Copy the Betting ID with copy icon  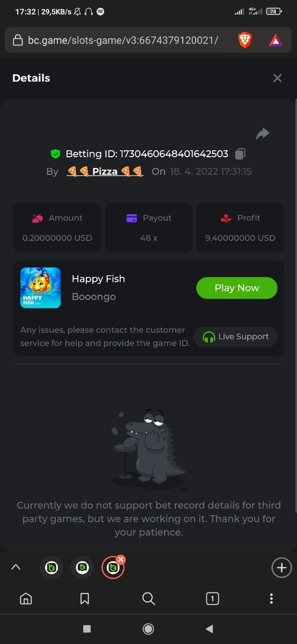pos(241,154)
